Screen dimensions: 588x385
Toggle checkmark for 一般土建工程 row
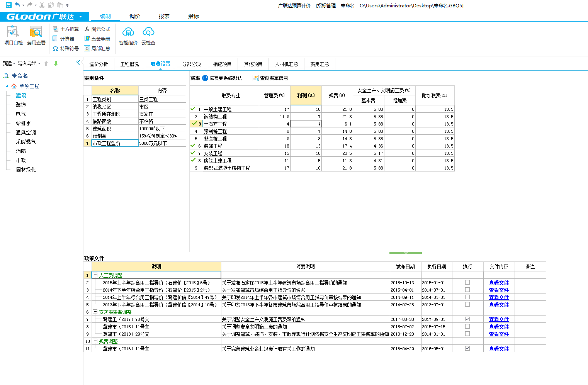pos(193,109)
